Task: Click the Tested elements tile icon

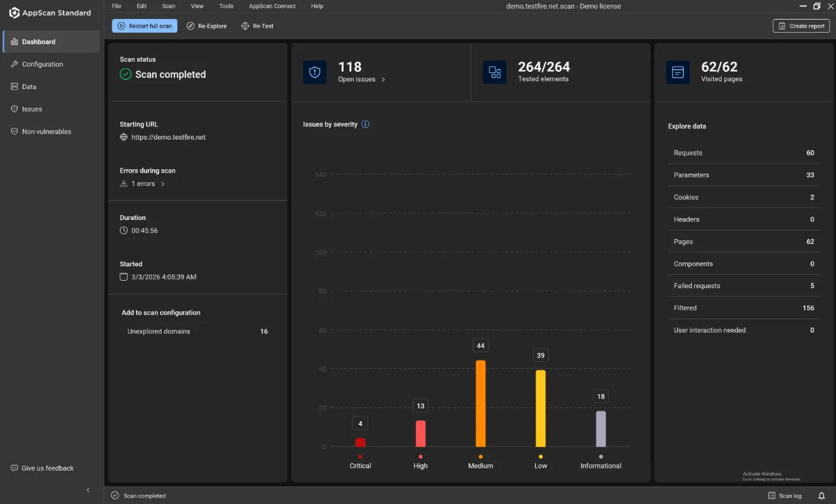Action: pos(494,72)
